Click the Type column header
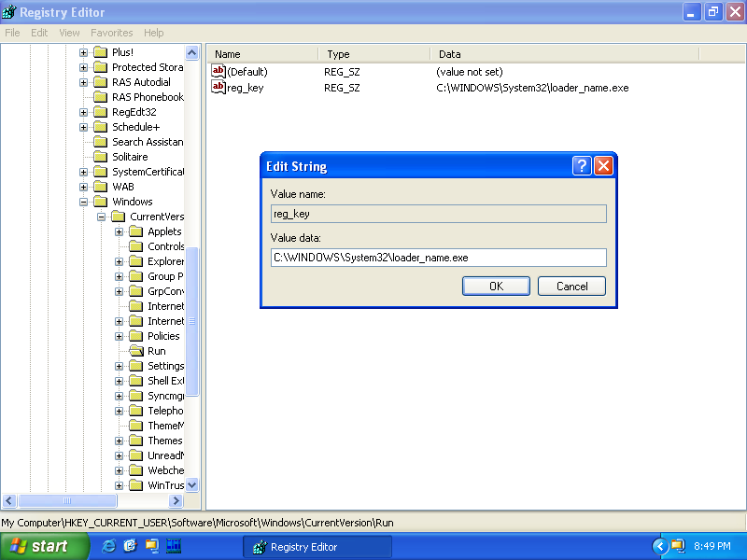Viewport: 747px width, 560px height. (x=374, y=54)
